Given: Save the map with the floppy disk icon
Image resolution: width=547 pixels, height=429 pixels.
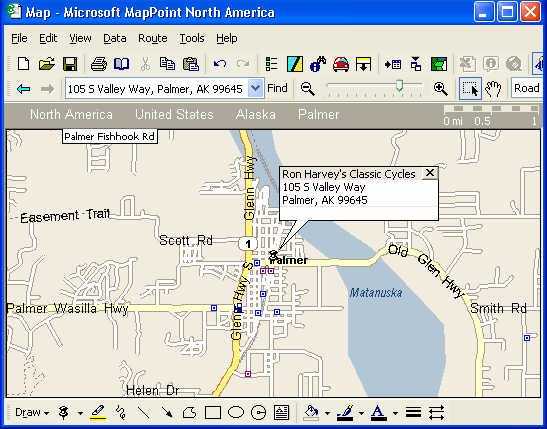Looking at the screenshot, I should 70,64.
